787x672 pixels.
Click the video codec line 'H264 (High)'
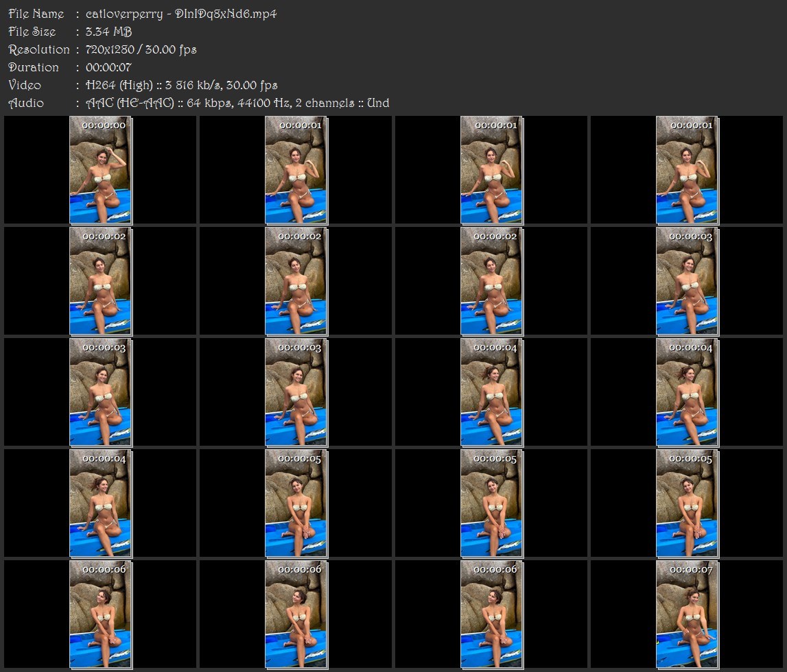(119, 85)
